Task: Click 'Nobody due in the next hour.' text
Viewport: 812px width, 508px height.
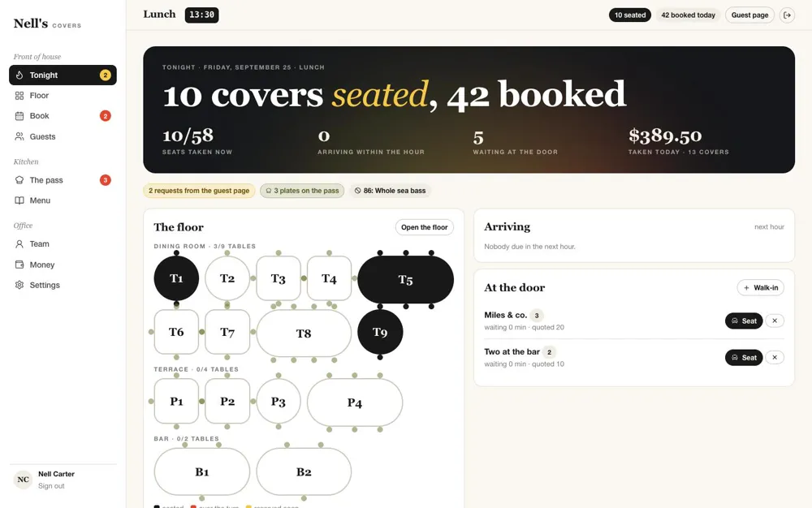Action: tap(529, 247)
